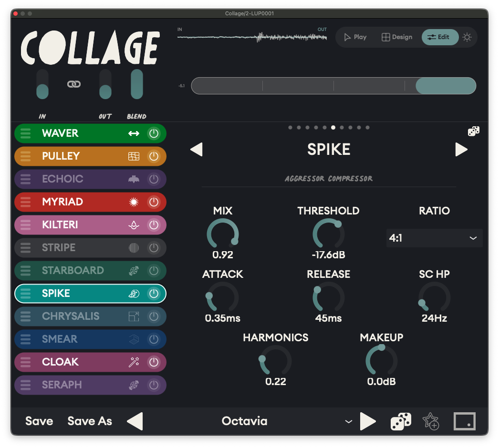
Task: Click the COLLAGE logo
Action: click(90, 48)
